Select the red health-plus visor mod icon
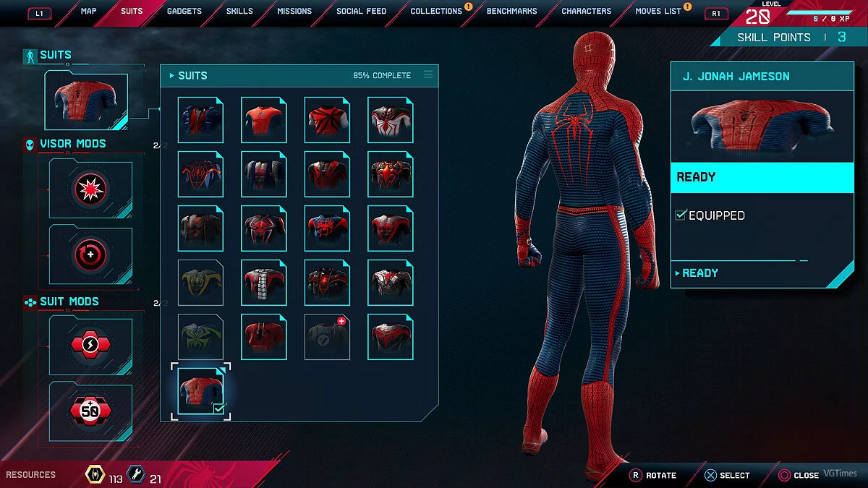This screenshot has width=868, height=488. 91,254
